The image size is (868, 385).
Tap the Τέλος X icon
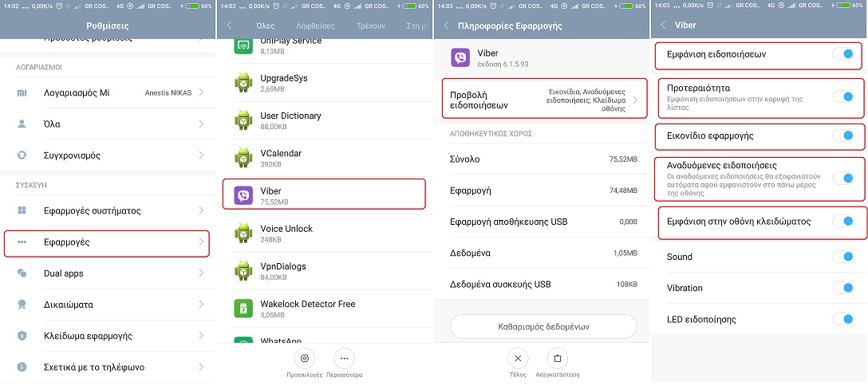pos(518,359)
